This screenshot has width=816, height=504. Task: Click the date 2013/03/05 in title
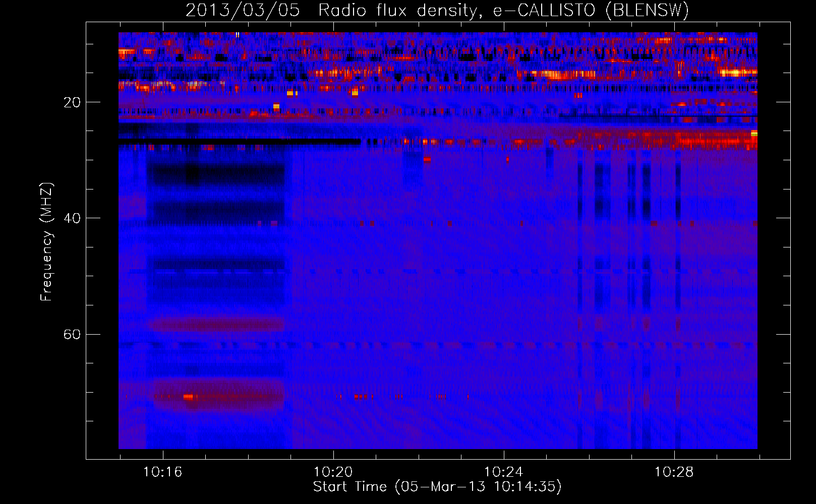pyautogui.click(x=243, y=10)
